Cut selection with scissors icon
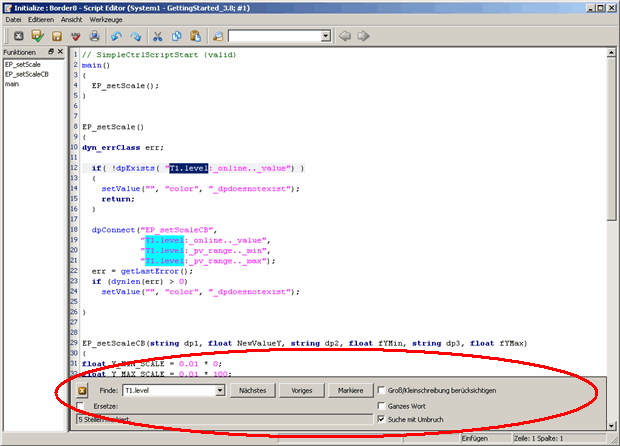Screen dimensions: 620x446 (x=158, y=36)
